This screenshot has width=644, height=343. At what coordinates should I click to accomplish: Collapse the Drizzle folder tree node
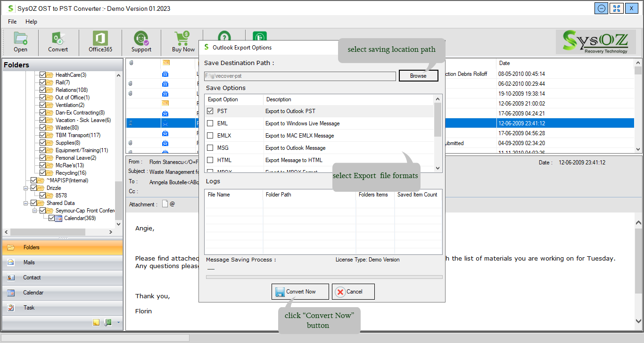click(26, 188)
